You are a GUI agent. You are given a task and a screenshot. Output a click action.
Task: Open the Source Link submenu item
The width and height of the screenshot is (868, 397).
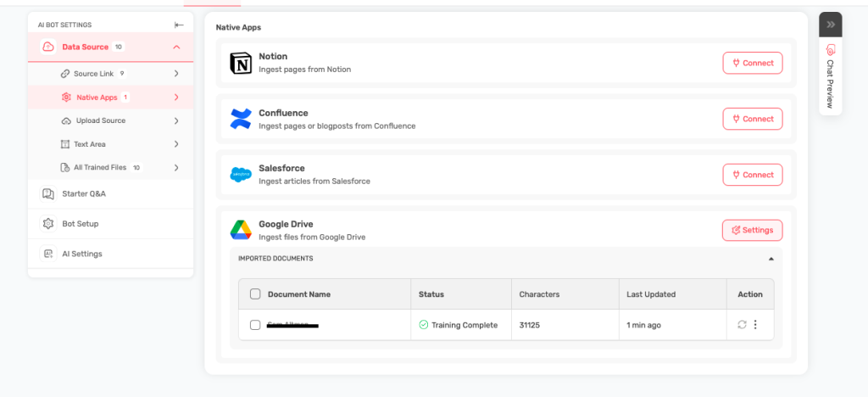111,74
